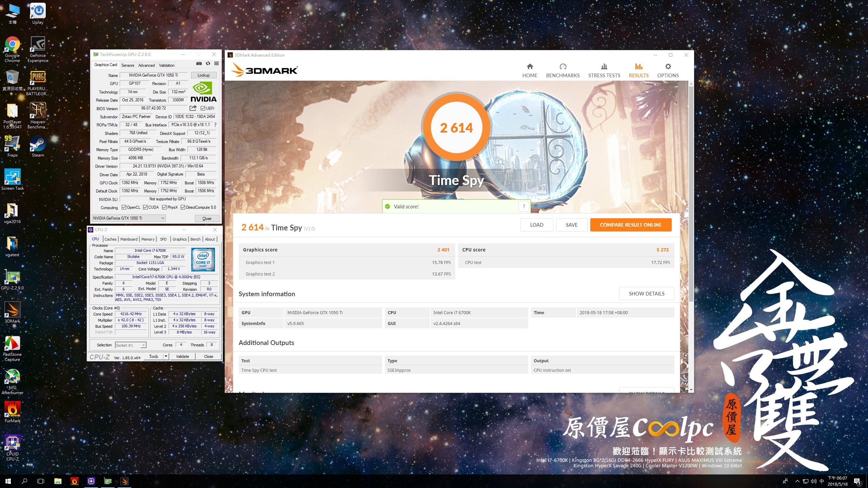This screenshot has width=868, height=488.
Task: Click SAVE button in 3DMark
Action: (x=572, y=225)
